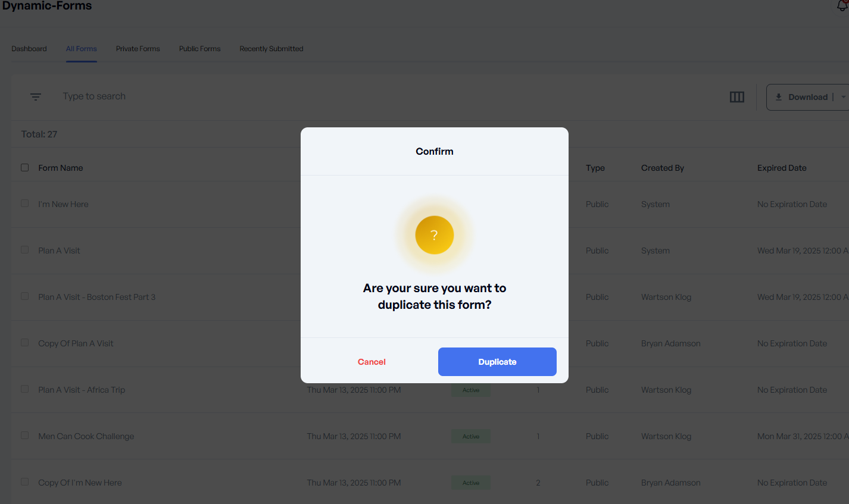849x504 pixels.
Task: Click the yellow question mark icon
Action: pyautogui.click(x=434, y=235)
